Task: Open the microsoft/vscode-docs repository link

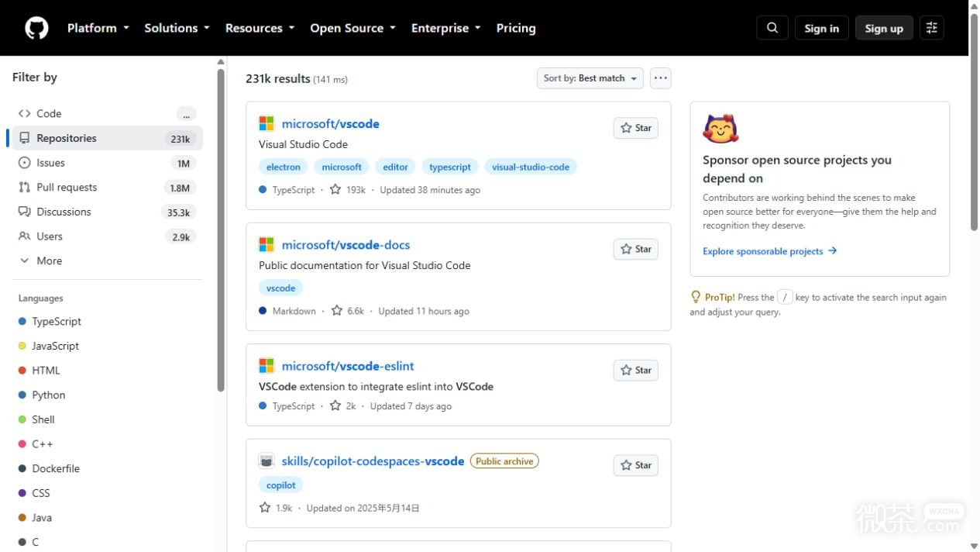Action: click(346, 245)
